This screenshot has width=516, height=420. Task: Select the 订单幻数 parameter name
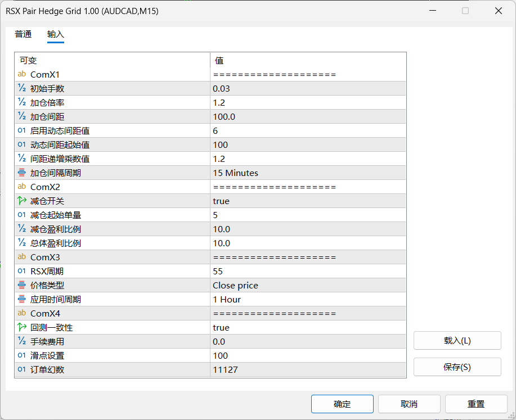click(47, 370)
